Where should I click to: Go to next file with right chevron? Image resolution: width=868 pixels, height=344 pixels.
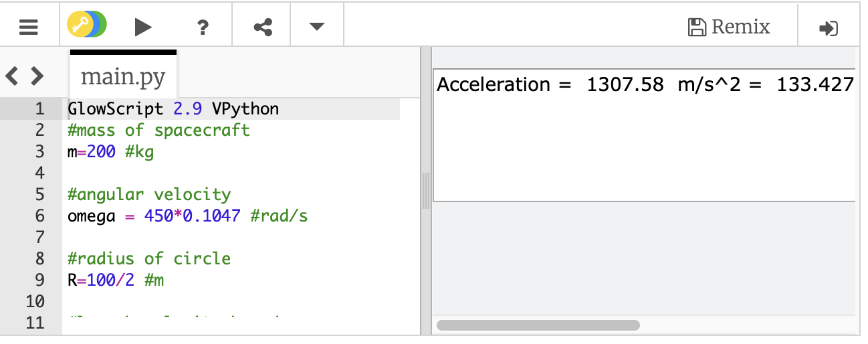(37, 76)
